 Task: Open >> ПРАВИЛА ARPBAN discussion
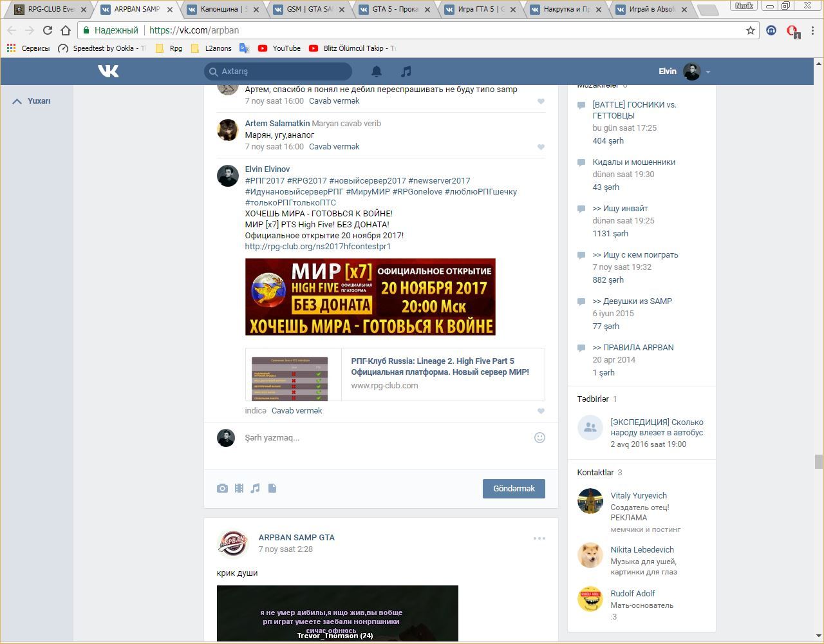pos(633,348)
